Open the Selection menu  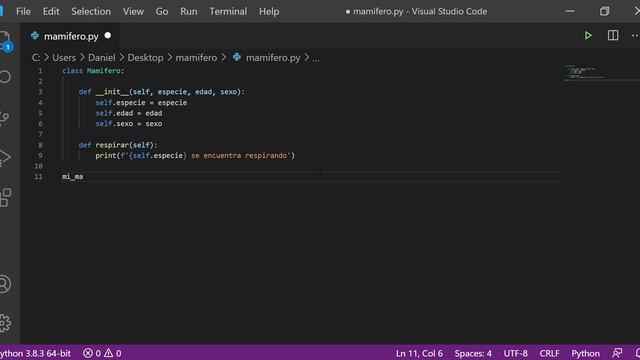(91, 11)
